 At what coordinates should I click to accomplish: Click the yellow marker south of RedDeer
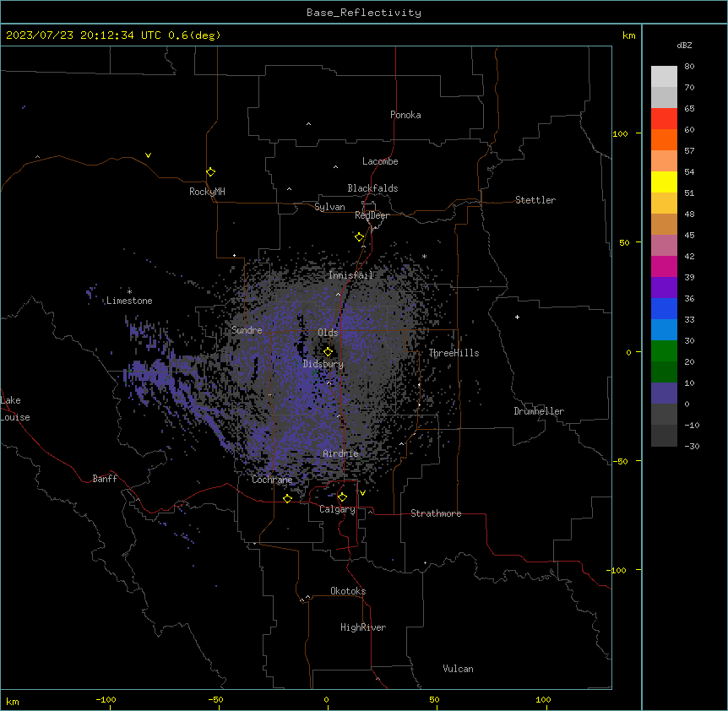(359, 237)
